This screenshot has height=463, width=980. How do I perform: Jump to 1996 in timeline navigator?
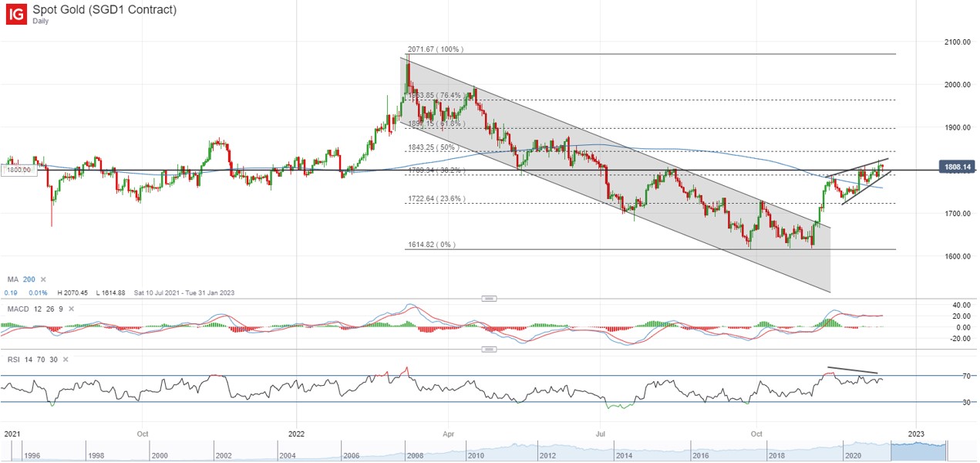32,455
